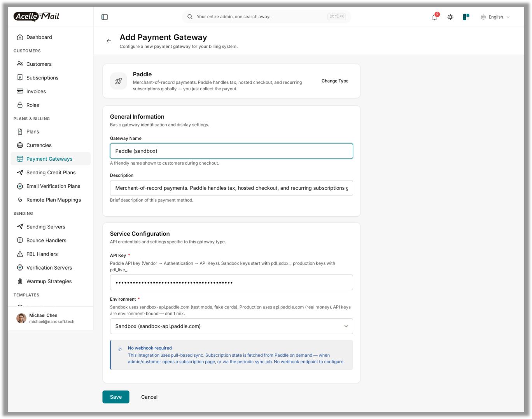Click the sync icon in webhook notice
Viewport: 532px width, 419px height.
pos(120,349)
